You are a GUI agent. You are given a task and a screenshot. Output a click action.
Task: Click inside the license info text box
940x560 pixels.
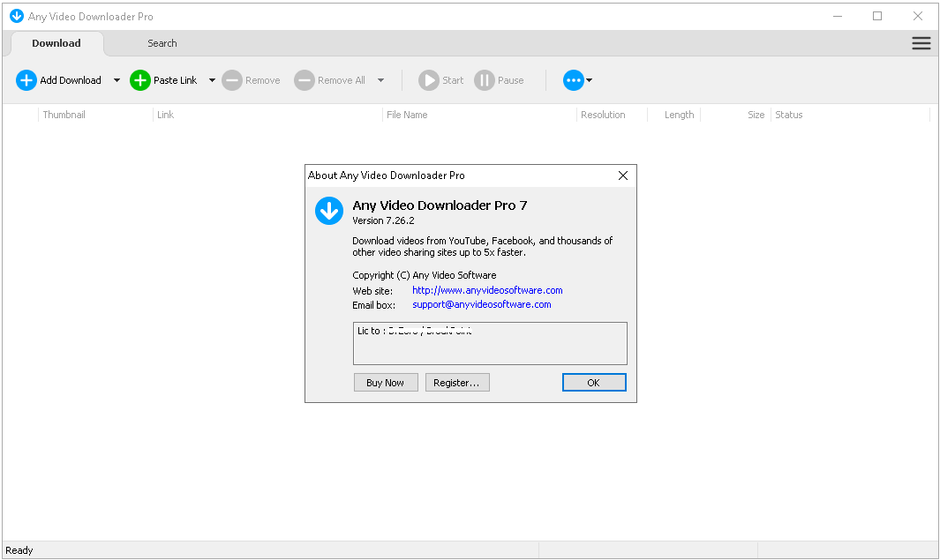[x=490, y=343]
